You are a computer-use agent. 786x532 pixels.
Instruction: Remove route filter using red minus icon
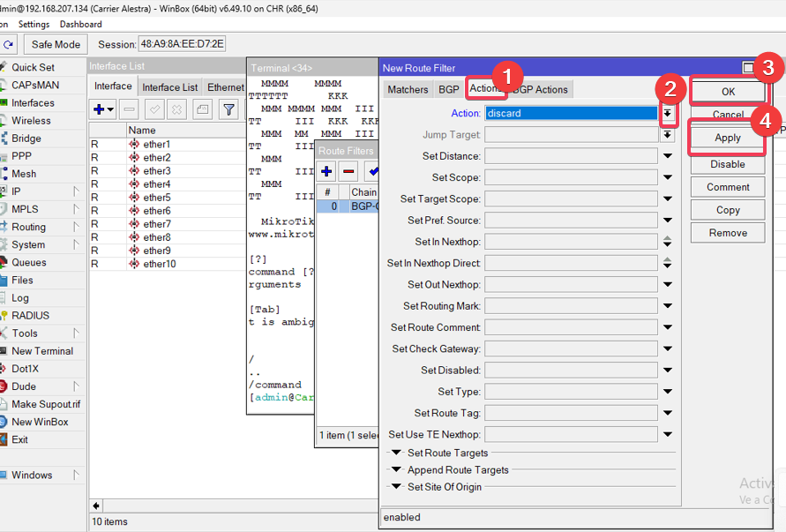[x=348, y=171]
